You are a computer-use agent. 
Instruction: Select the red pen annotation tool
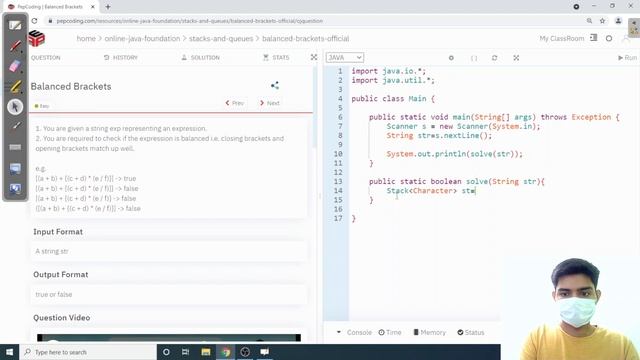click(15, 46)
